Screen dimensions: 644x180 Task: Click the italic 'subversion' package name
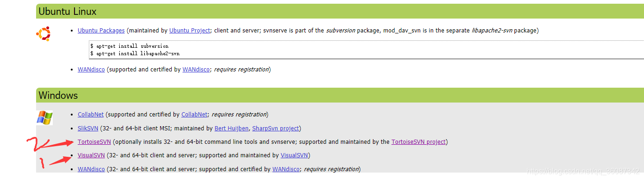click(x=341, y=31)
